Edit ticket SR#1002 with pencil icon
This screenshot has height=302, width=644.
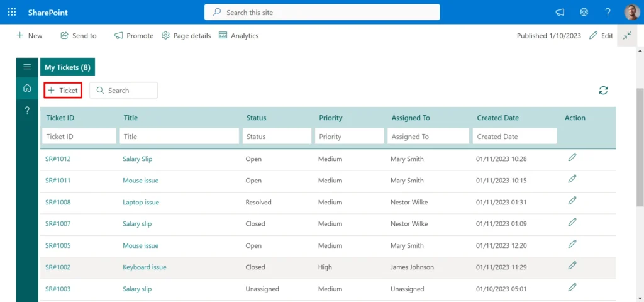coord(572,265)
